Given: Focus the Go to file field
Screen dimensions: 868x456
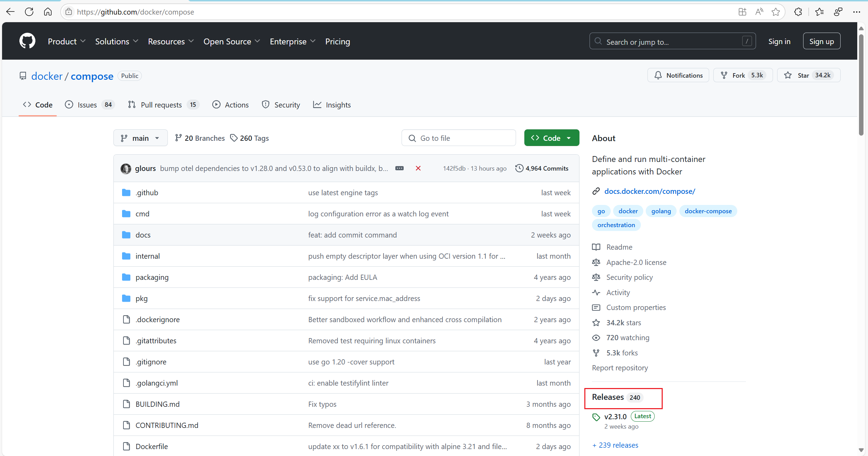Looking at the screenshot, I should (458, 138).
